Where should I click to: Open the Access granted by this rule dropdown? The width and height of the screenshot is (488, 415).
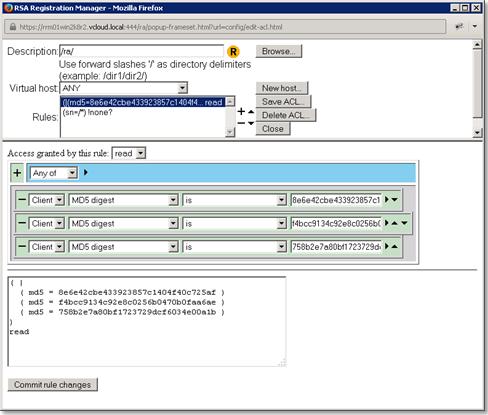(129, 153)
